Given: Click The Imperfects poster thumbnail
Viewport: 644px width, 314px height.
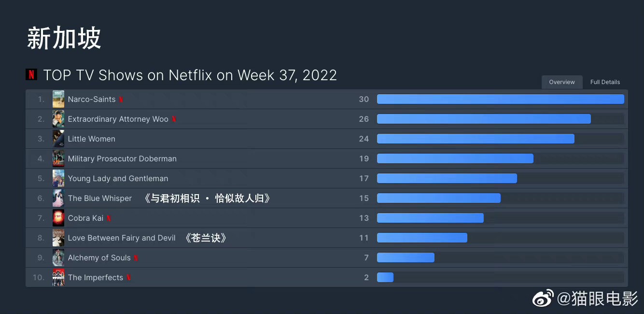Looking at the screenshot, I should (x=58, y=277).
